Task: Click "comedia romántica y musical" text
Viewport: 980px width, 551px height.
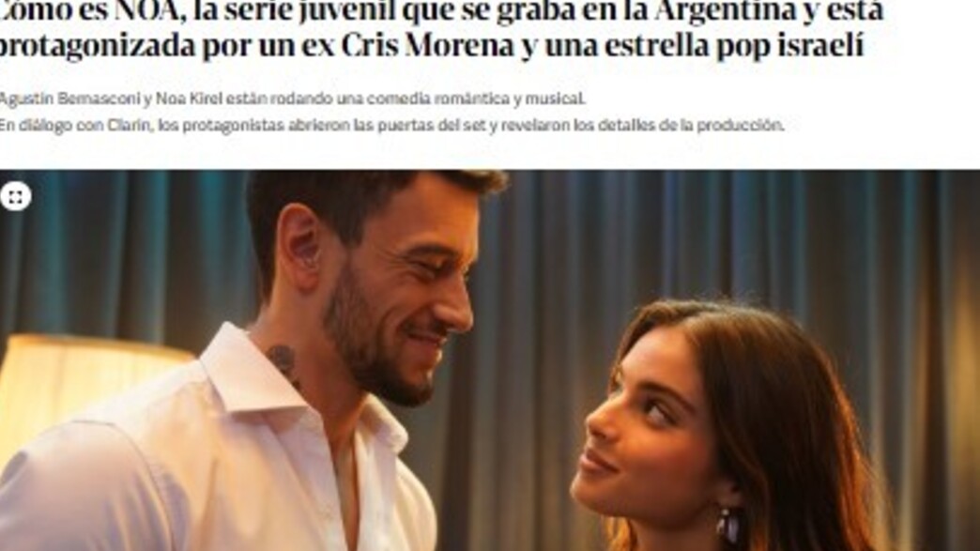Action: pos(476,99)
